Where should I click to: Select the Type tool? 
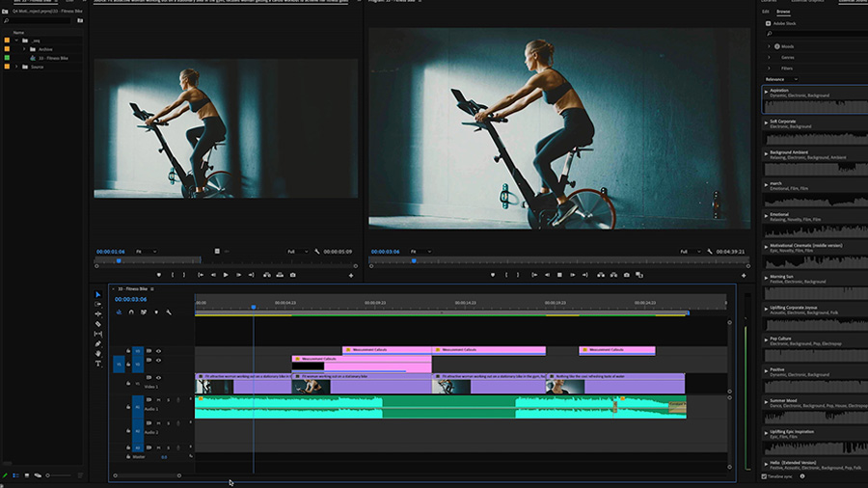(98, 364)
